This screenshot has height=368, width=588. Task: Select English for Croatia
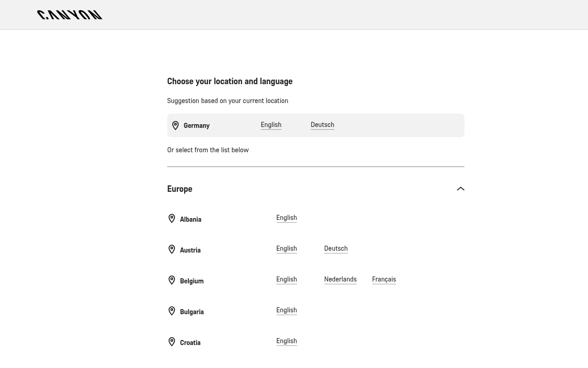point(287,341)
